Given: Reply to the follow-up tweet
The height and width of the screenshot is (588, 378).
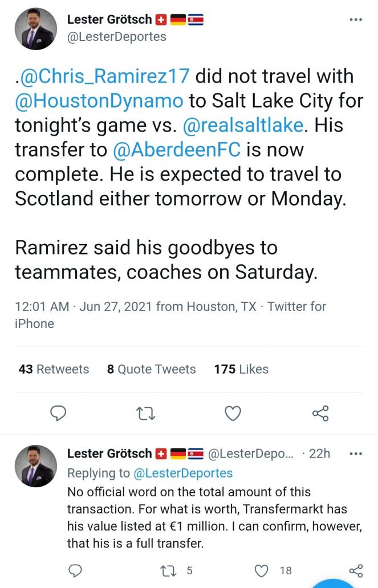Looking at the screenshot, I should pos(75,570).
